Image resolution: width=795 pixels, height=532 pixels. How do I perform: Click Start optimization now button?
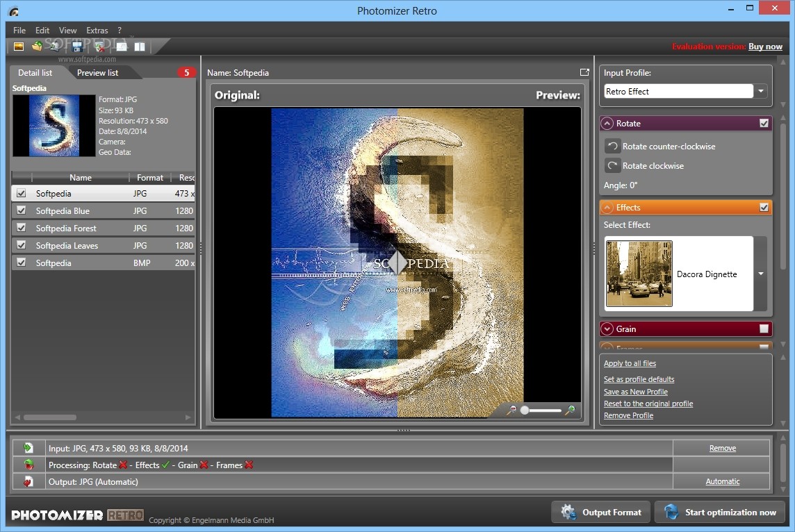click(x=720, y=513)
